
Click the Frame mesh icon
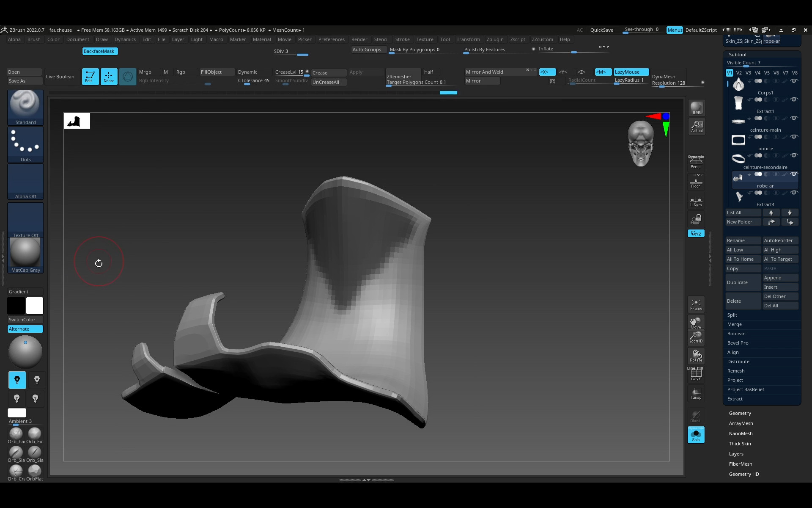(696, 304)
